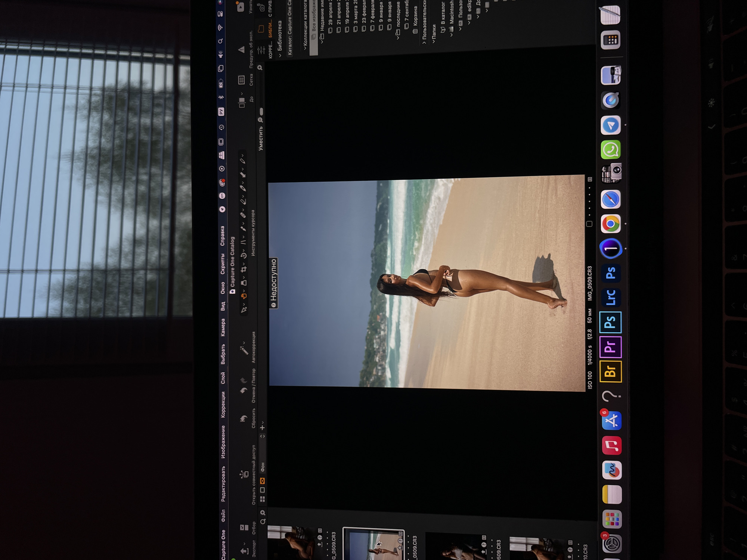The width and height of the screenshot is (747, 560).
Task: Toggle the РУ input language indicator
Action: click(x=221, y=112)
